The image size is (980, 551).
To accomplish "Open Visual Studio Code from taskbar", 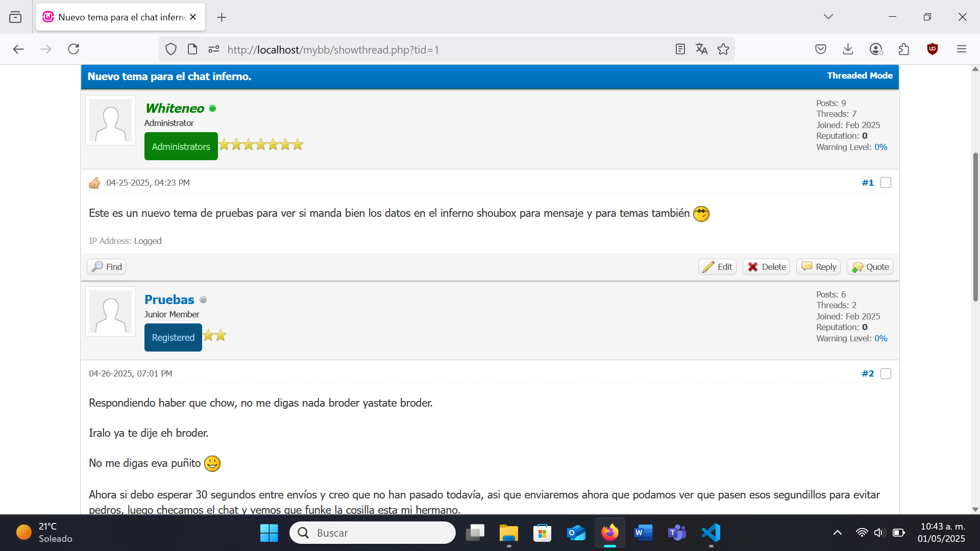I will click(x=711, y=533).
